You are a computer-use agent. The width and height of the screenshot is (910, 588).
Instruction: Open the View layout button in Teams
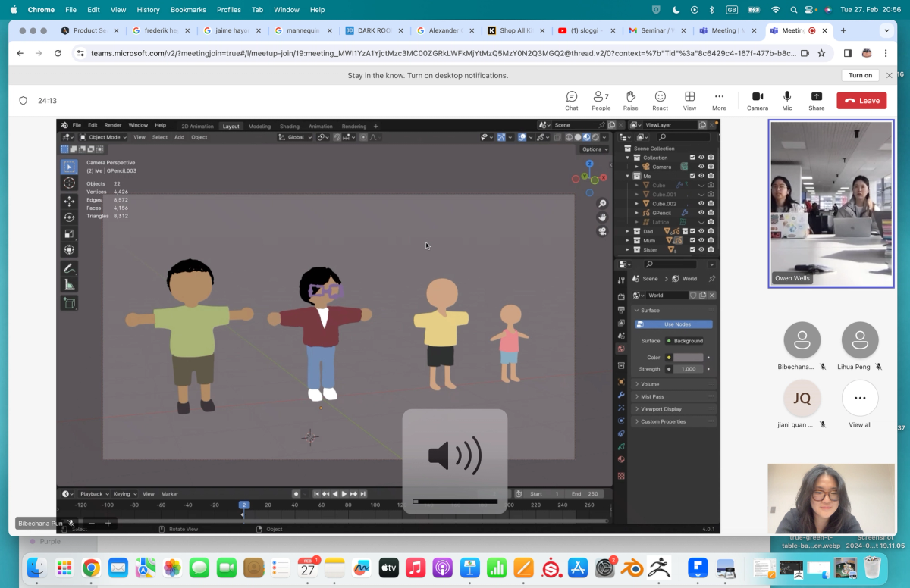point(689,101)
